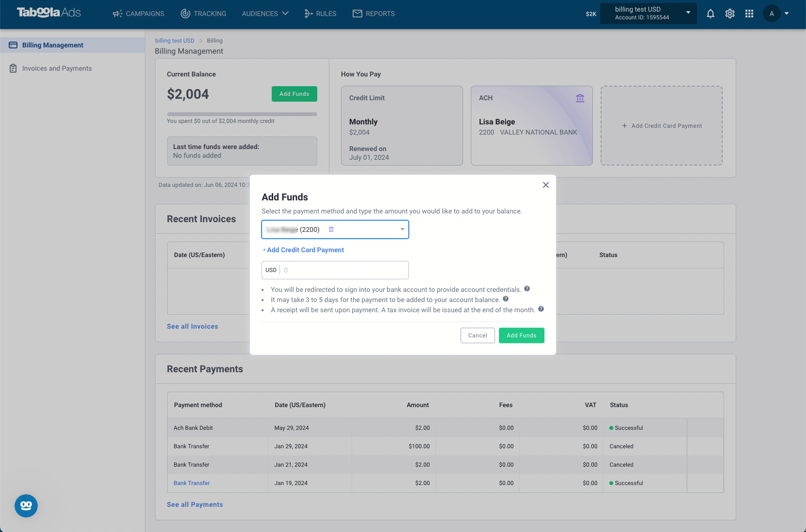Open the payment method dropdown (2200)

click(x=335, y=229)
